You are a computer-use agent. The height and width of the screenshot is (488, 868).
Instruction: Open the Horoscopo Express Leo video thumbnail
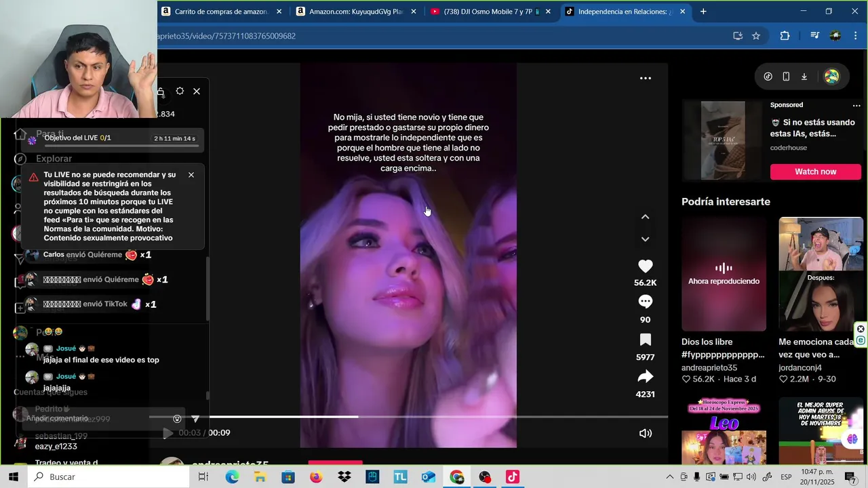pyautogui.click(x=724, y=430)
